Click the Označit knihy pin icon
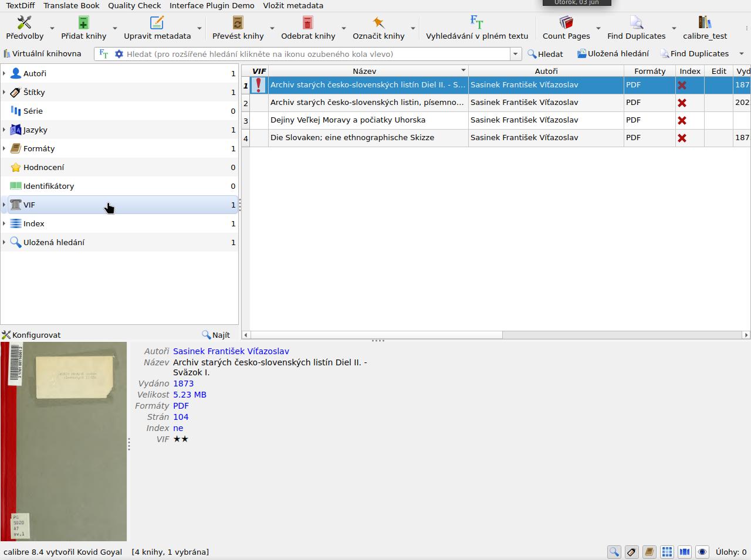Screen dimensions: 751x560 [378, 23]
